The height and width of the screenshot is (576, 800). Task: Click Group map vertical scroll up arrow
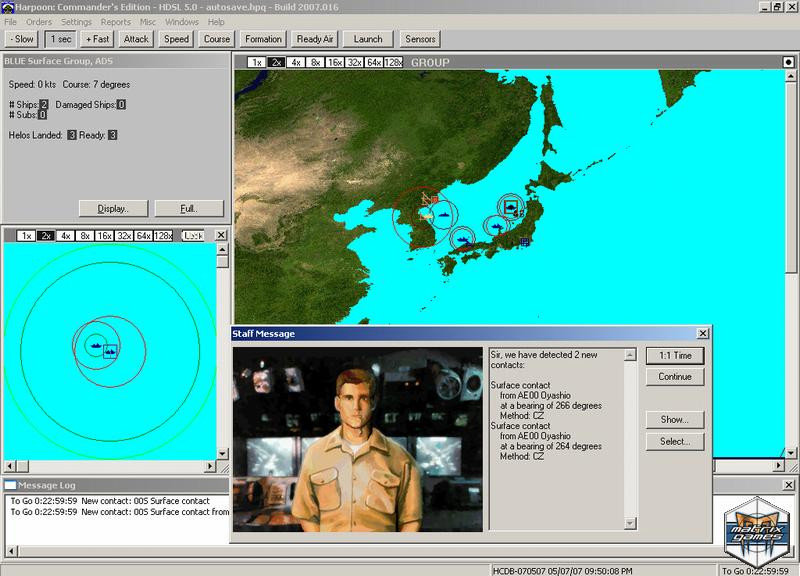790,76
